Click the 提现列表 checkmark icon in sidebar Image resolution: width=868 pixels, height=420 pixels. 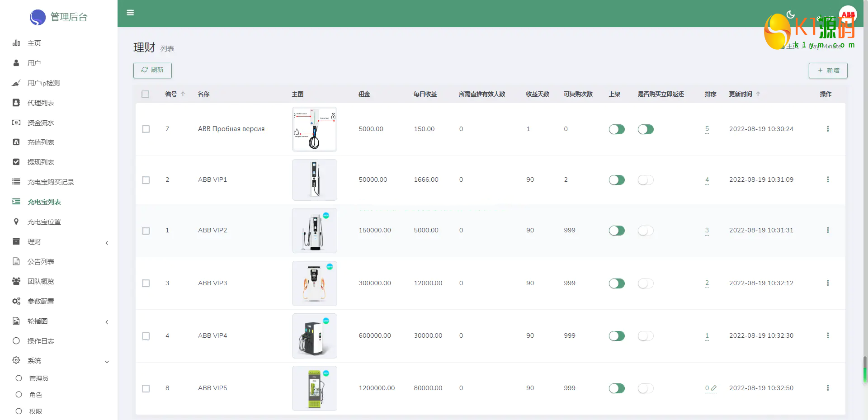(x=16, y=162)
